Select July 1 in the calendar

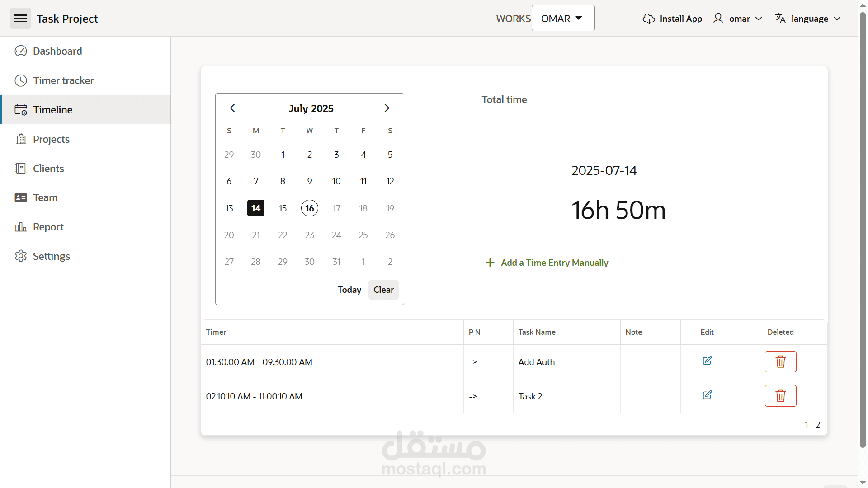point(283,155)
